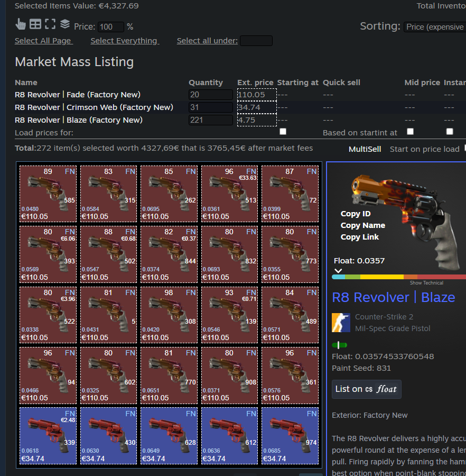The height and width of the screenshot is (476, 466).
Task: Click the Counter-Strike 2 game icon
Action: 341,323
